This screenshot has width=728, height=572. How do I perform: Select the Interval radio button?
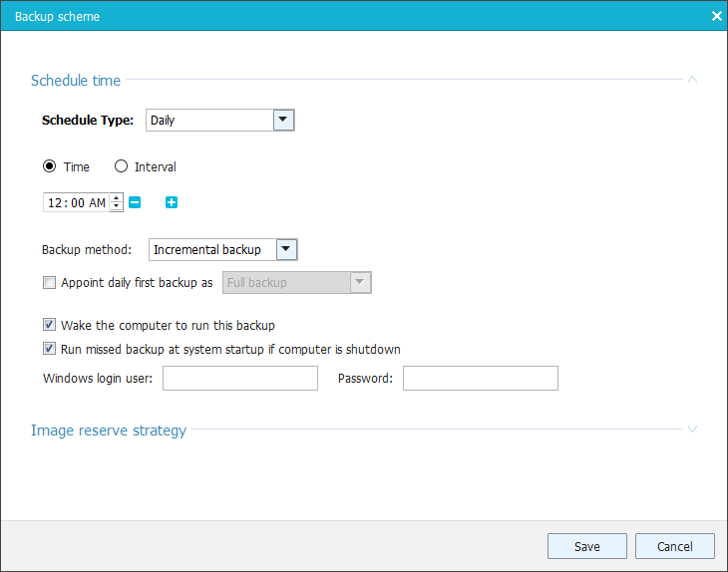[x=122, y=167]
